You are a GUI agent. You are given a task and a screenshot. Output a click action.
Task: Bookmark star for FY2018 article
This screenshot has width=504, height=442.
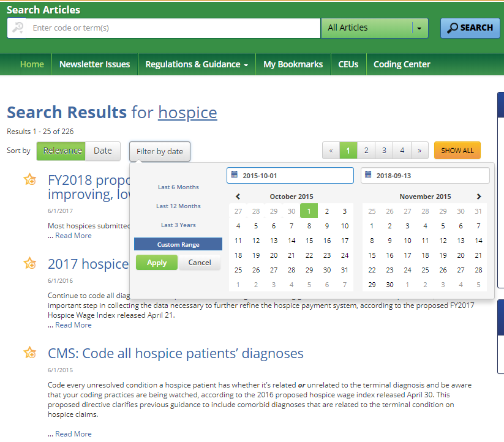click(x=29, y=179)
